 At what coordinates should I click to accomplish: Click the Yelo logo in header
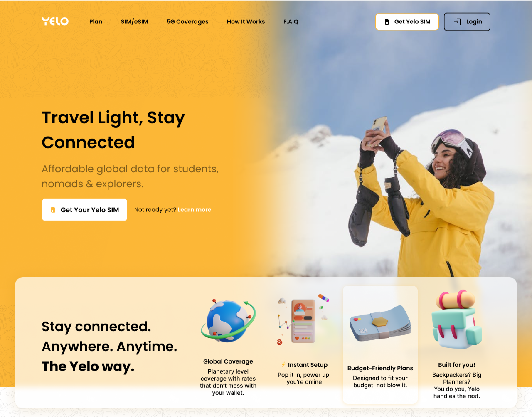pos(55,21)
